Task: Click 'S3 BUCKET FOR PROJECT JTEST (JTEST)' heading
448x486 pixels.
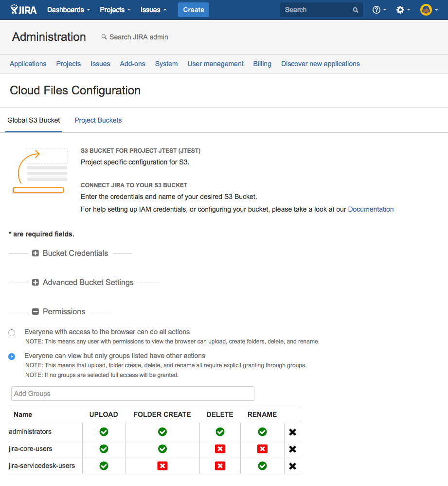Action: pos(141,151)
